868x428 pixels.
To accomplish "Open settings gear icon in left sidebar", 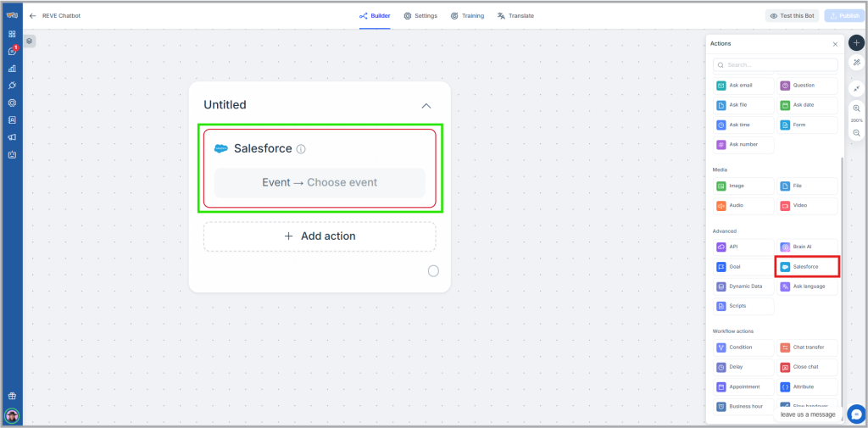I will [12, 103].
